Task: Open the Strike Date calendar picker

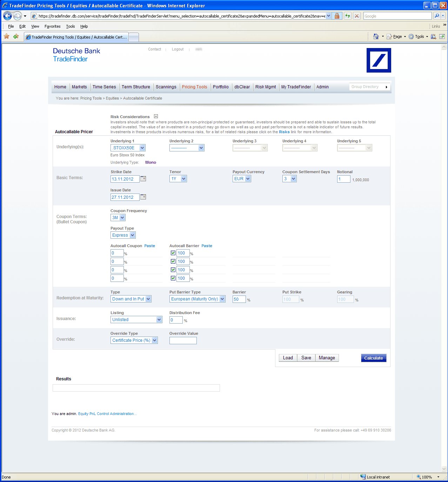Action: coord(143,179)
